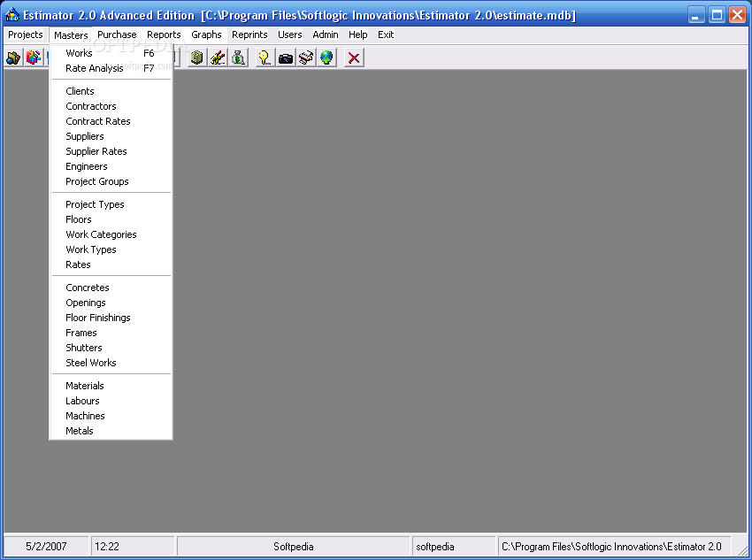Click the camera toolbar icon
Screen dimensions: 752x560
pyautogui.click(x=286, y=58)
